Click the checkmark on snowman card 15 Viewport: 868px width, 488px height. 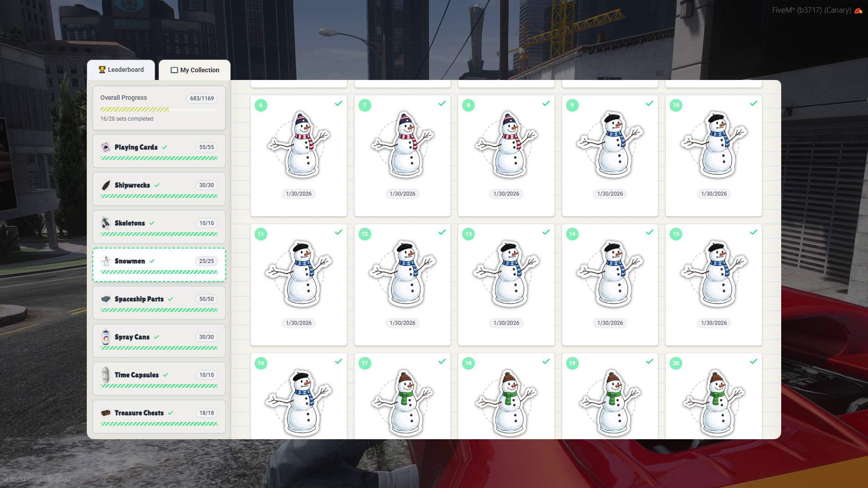pos(753,232)
